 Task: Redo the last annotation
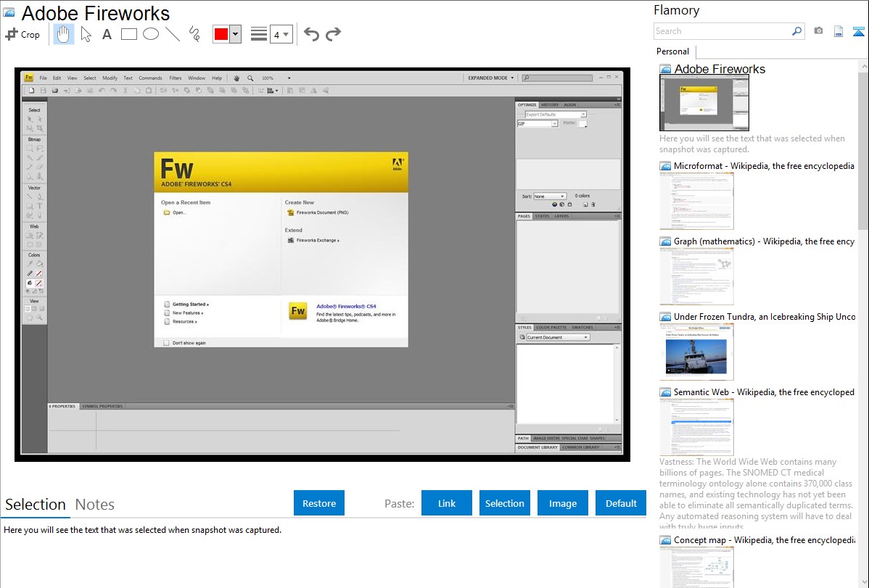(333, 34)
